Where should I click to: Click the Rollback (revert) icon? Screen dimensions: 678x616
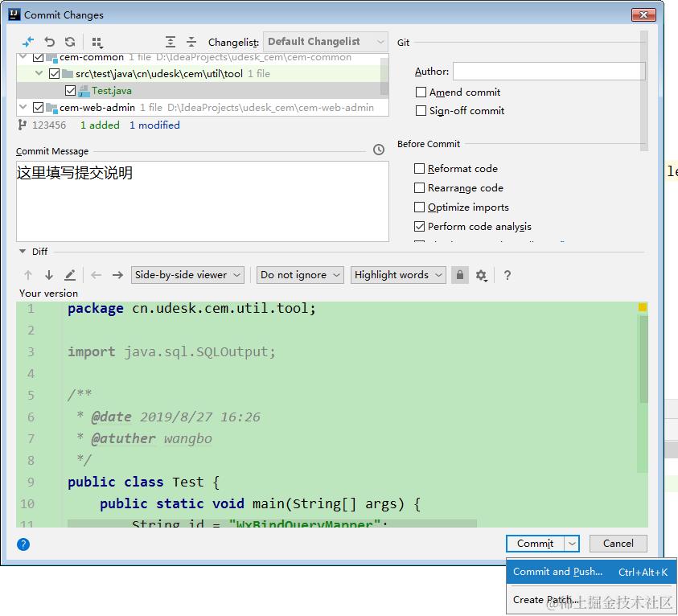pos(49,42)
